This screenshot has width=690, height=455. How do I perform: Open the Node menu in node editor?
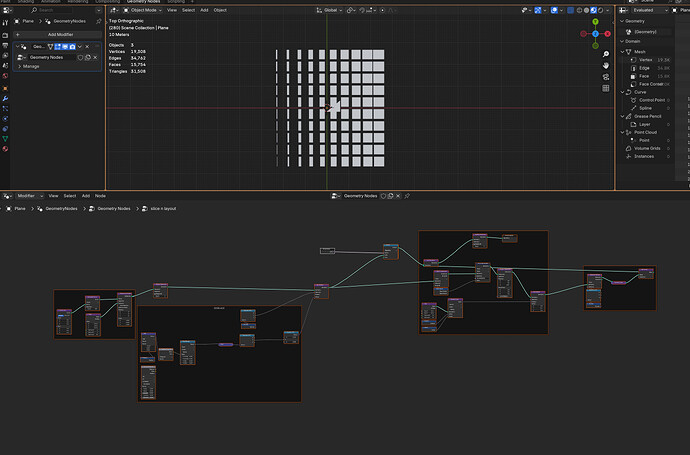100,196
